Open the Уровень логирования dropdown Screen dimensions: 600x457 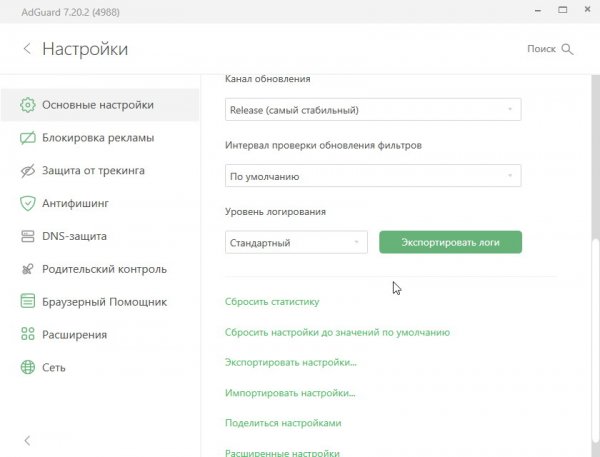pyautogui.click(x=296, y=242)
